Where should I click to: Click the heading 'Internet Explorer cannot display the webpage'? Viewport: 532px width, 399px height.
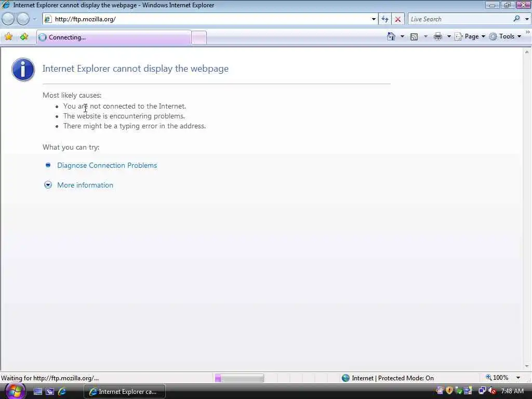click(x=136, y=69)
